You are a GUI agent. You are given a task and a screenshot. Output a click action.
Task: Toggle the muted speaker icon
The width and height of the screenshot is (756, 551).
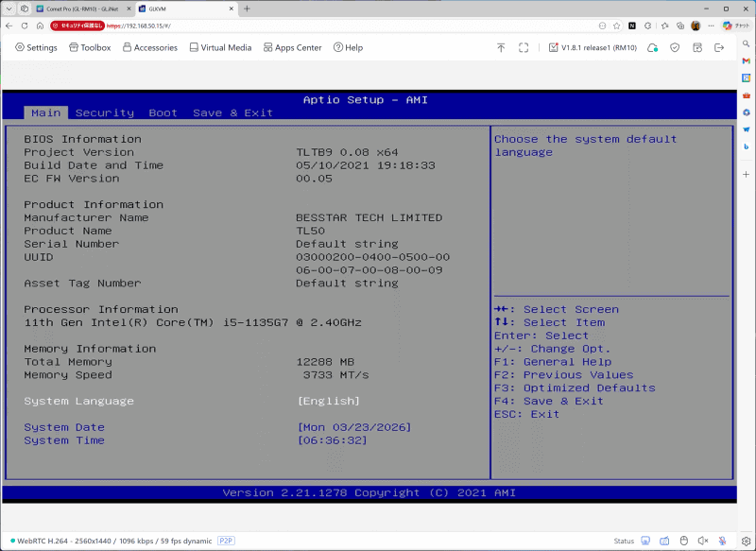(x=703, y=541)
